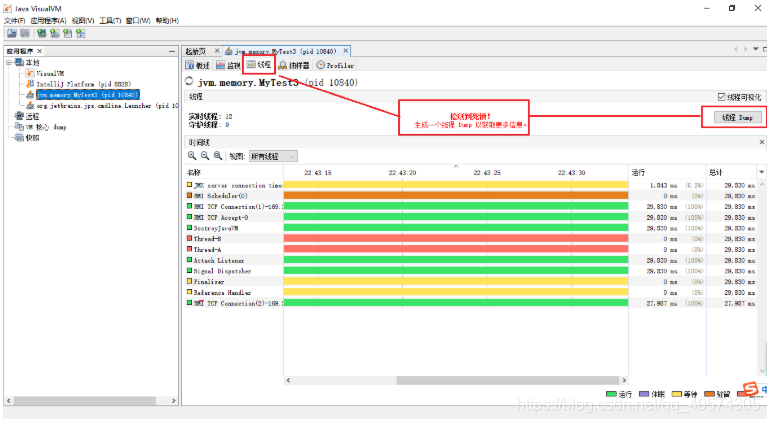Image resolution: width=770 pixels, height=423 pixels.
Task: Open the 工具(T) menu
Action: tap(110, 21)
